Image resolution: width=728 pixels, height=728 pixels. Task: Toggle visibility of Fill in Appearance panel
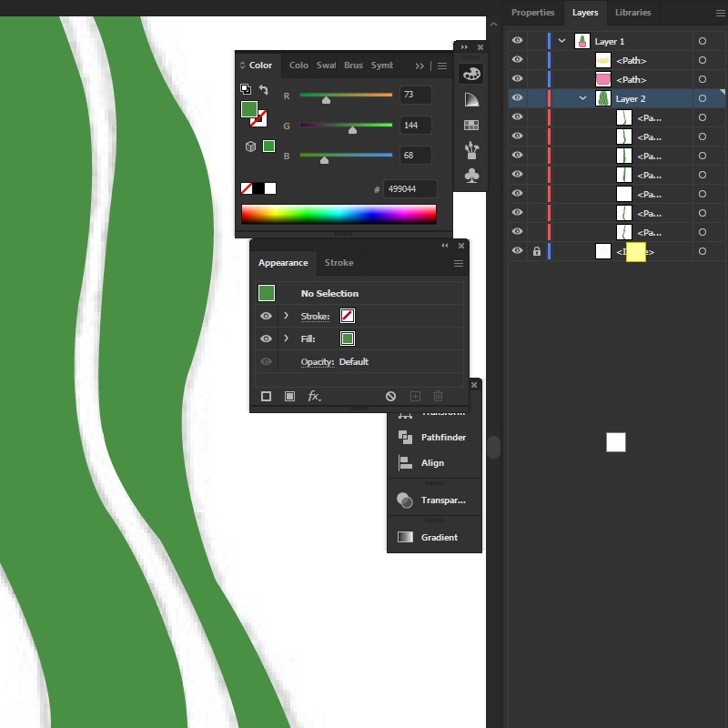click(266, 339)
